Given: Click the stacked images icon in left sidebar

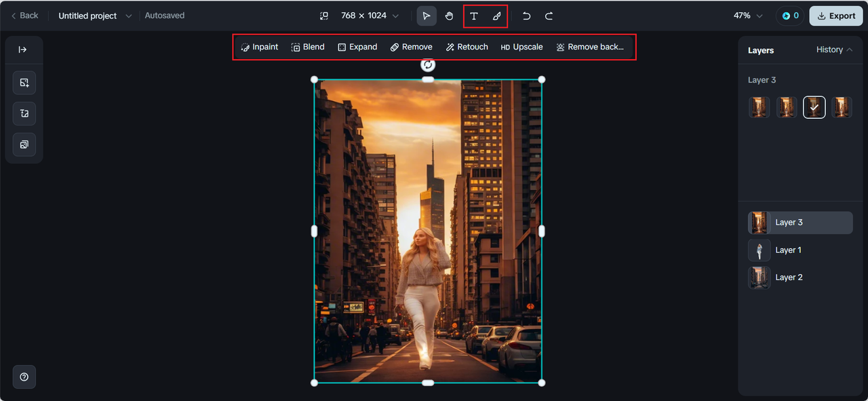Looking at the screenshot, I should point(24,145).
